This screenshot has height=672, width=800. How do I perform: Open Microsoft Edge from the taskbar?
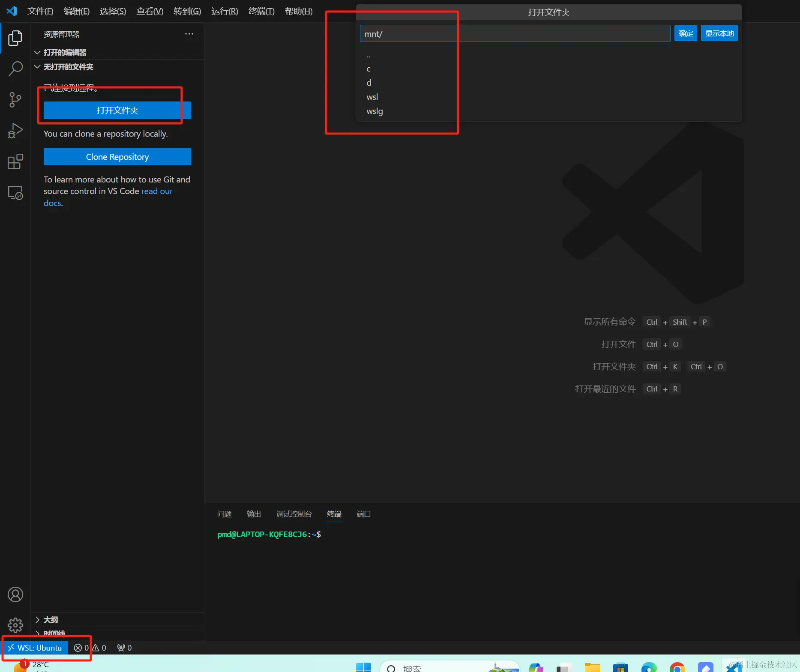pos(649,667)
